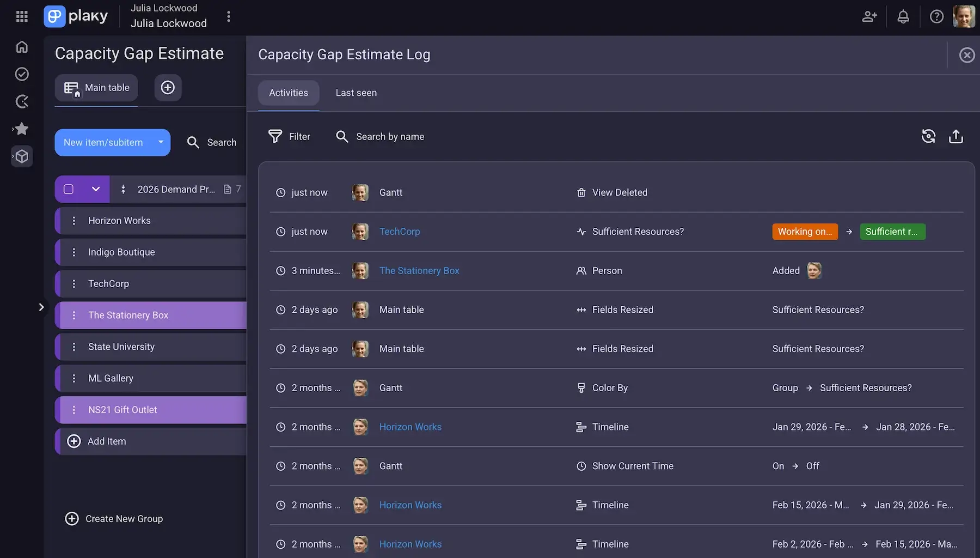Click the Capacity Gap Estimate board title

[x=139, y=53]
